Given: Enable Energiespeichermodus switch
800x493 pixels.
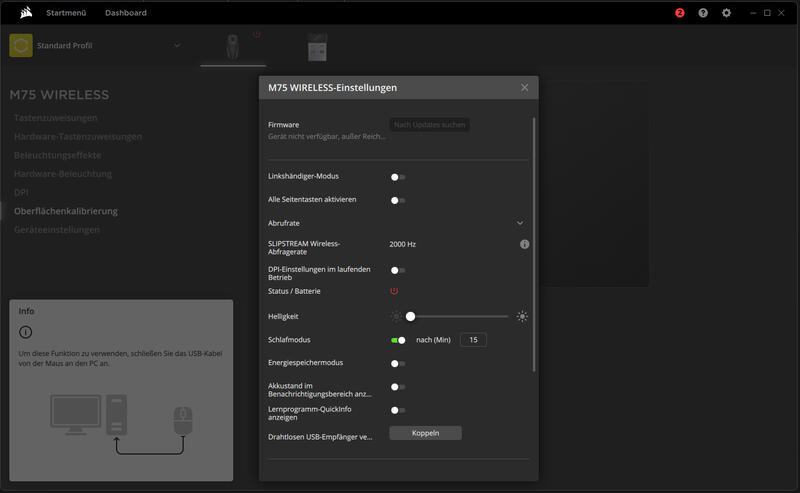Looking at the screenshot, I should 397,363.
